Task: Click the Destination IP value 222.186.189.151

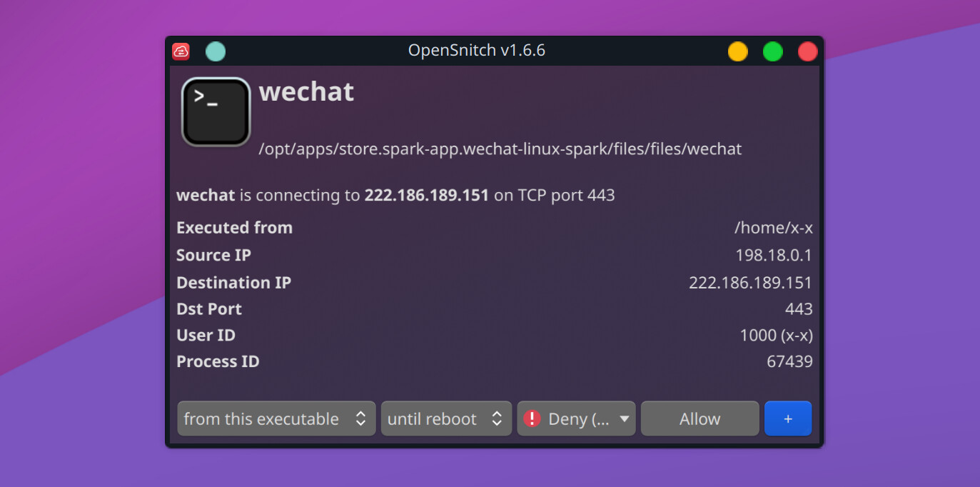Action: 751,283
